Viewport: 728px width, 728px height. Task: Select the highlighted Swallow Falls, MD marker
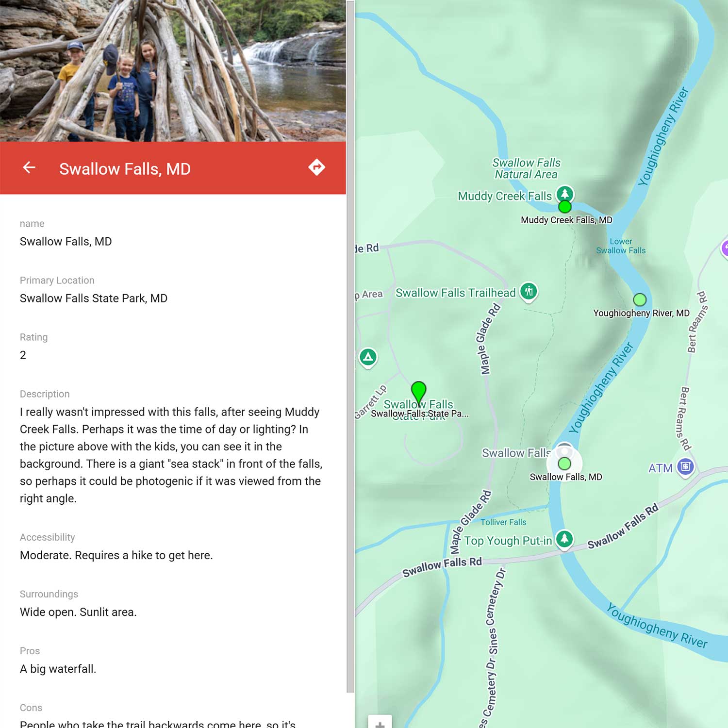click(x=564, y=463)
